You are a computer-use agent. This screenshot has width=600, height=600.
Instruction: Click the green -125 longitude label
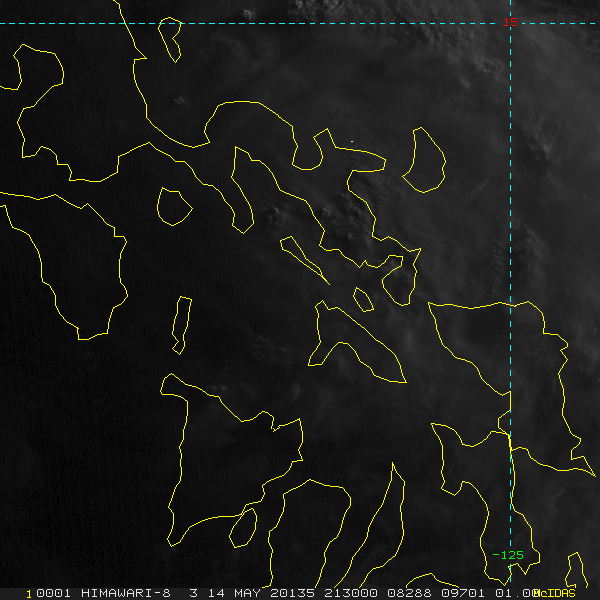[508, 555]
